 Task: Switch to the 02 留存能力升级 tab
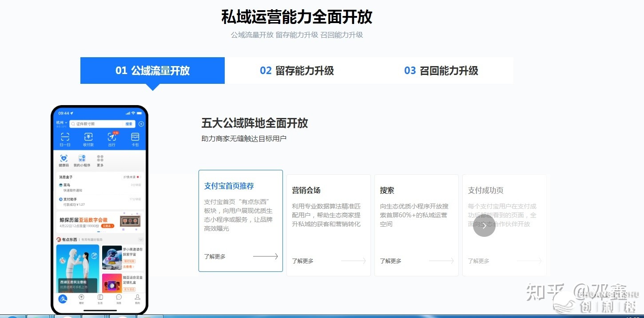click(x=297, y=71)
